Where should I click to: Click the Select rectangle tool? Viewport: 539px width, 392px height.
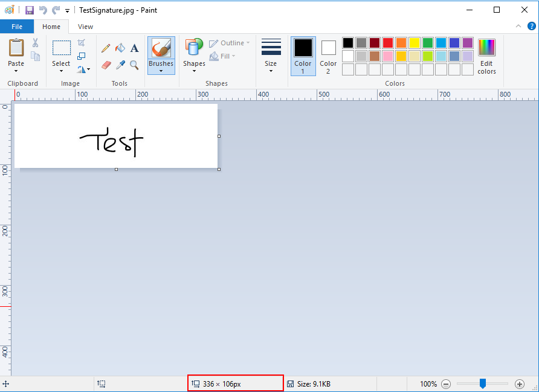coord(62,48)
